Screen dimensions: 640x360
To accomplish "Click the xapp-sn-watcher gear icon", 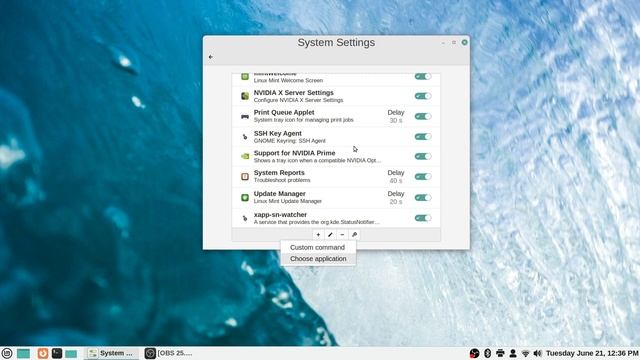I will pyautogui.click(x=245, y=218).
